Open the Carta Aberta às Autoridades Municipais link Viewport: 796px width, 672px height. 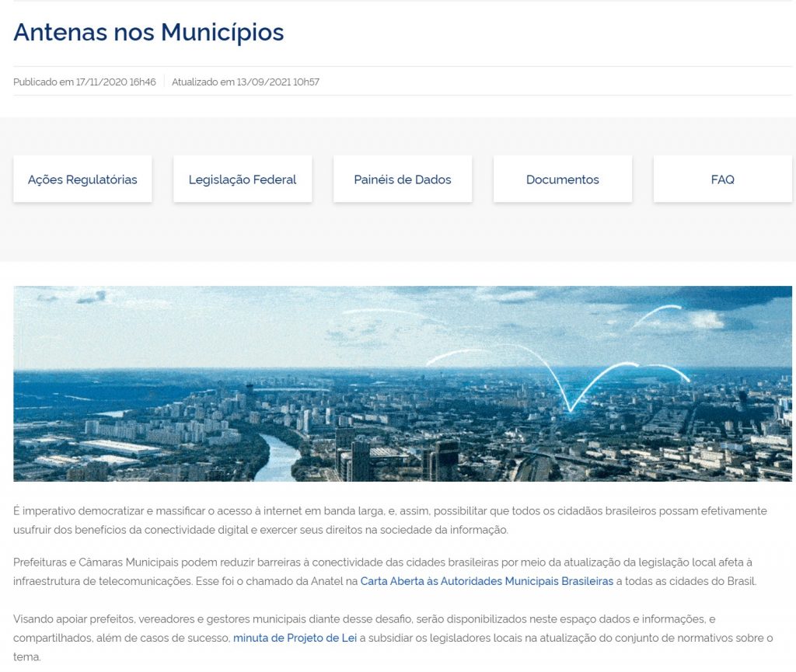(x=487, y=581)
